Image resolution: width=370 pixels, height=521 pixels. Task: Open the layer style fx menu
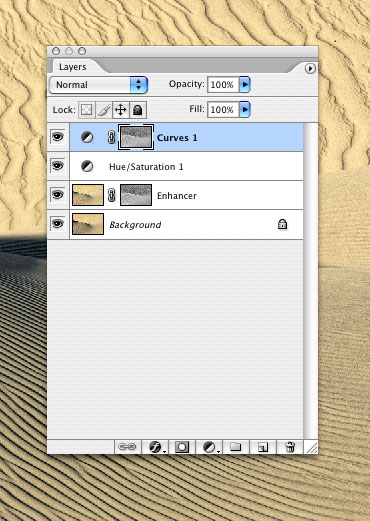tap(155, 447)
